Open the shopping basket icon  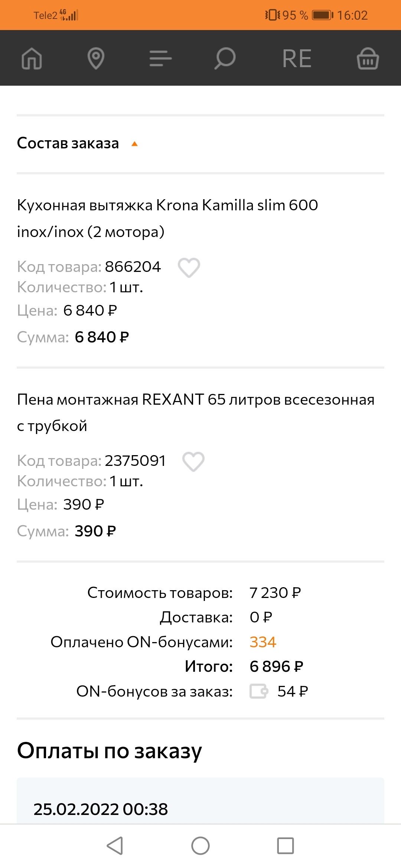368,59
